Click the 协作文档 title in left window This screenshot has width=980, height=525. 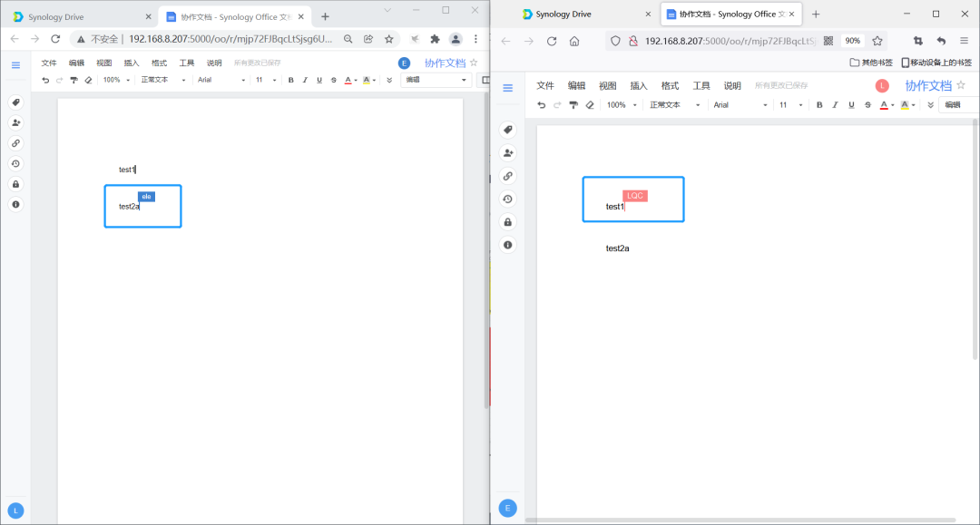[445, 63]
